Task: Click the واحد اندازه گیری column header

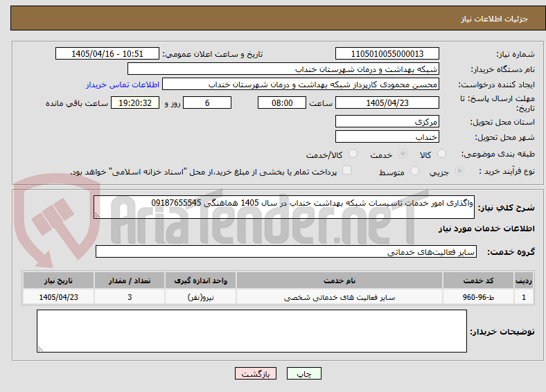Action: (x=200, y=280)
